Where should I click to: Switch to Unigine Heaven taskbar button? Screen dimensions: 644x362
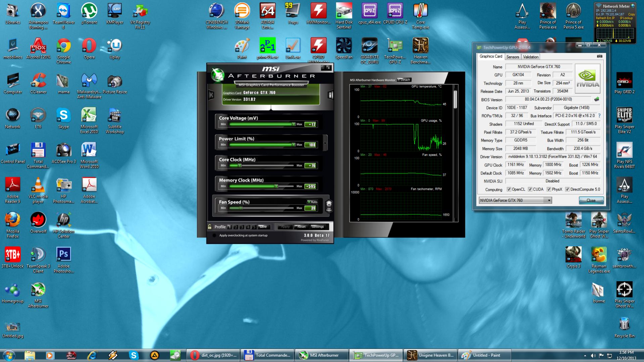tap(430, 355)
